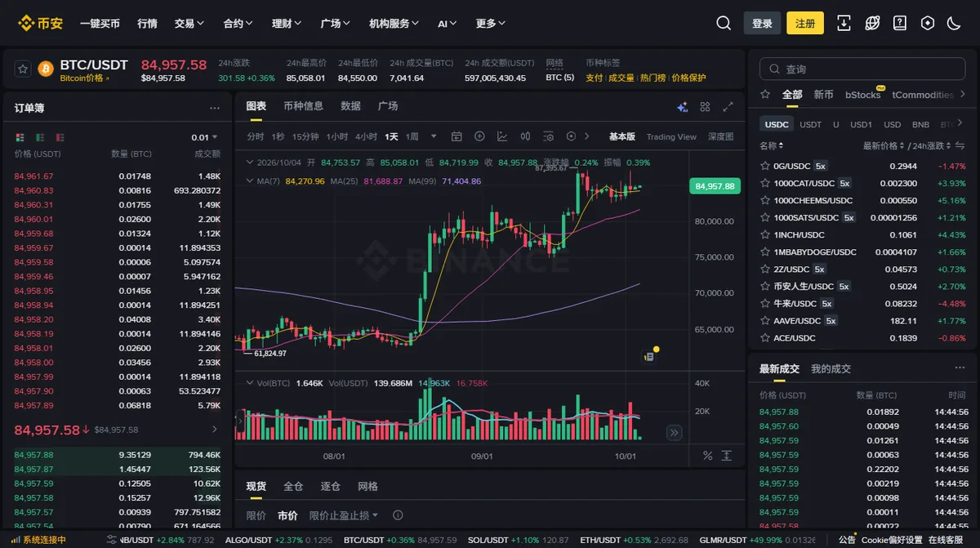The image size is (980, 548).
Task: Expand chart to fullscreen
Action: click(x=728, y=107)
